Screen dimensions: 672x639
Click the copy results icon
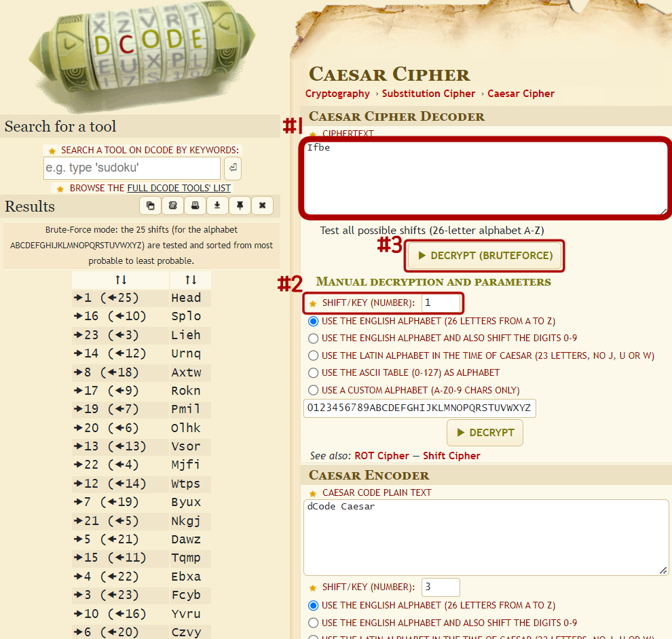(151, 206)
